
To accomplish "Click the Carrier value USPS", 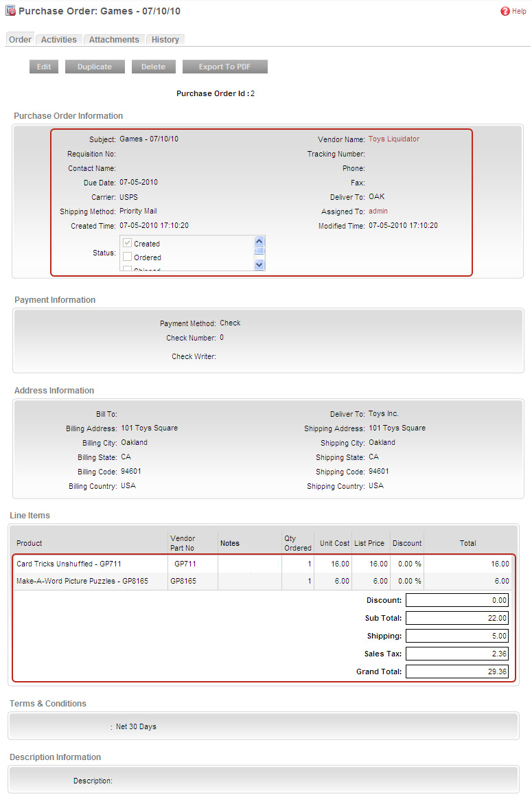I will pos(128,197).
